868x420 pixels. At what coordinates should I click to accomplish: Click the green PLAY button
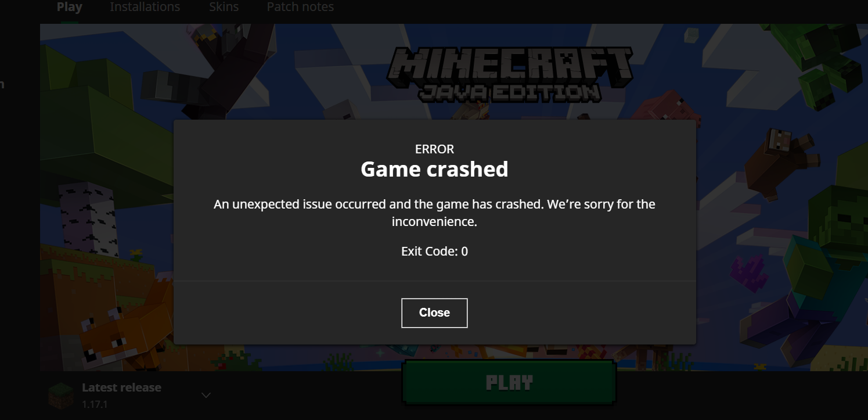(x=509, y=382)
